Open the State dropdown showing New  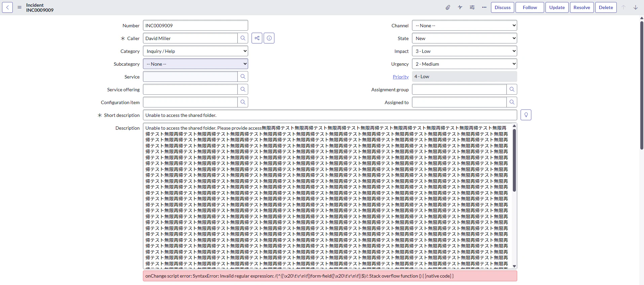point(464,38)
